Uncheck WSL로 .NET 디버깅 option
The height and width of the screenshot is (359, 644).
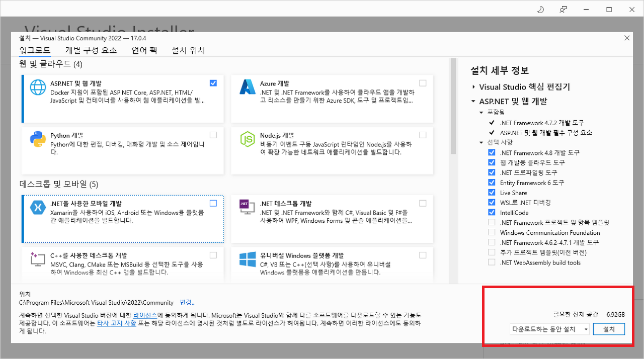(492, 203)
